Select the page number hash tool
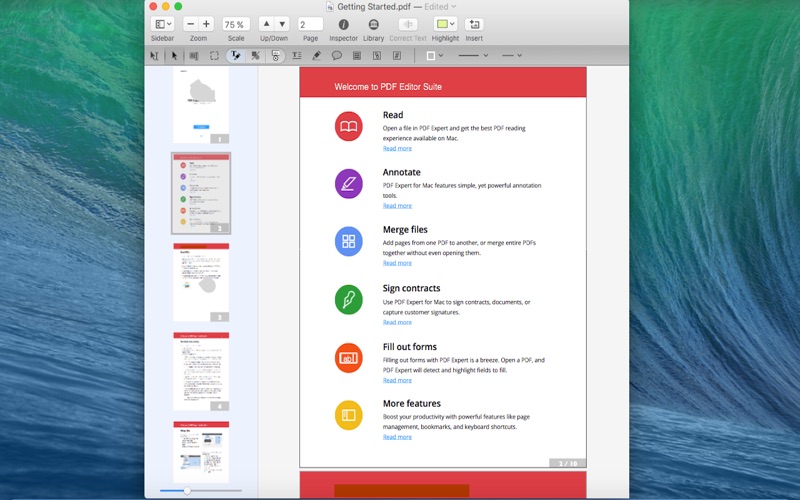 pyautogui.click(x=397, y=56)
